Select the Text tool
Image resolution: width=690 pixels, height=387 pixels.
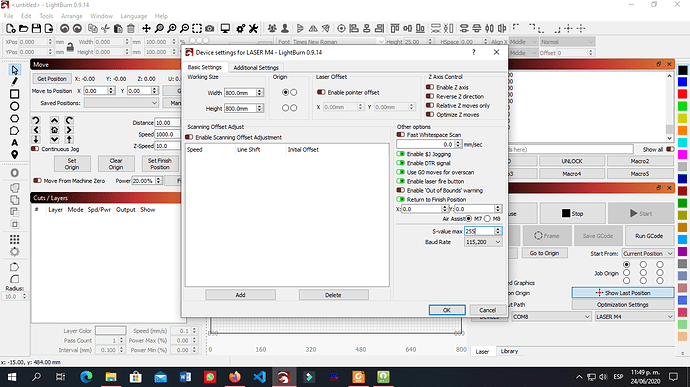click(x=15, y=143)
